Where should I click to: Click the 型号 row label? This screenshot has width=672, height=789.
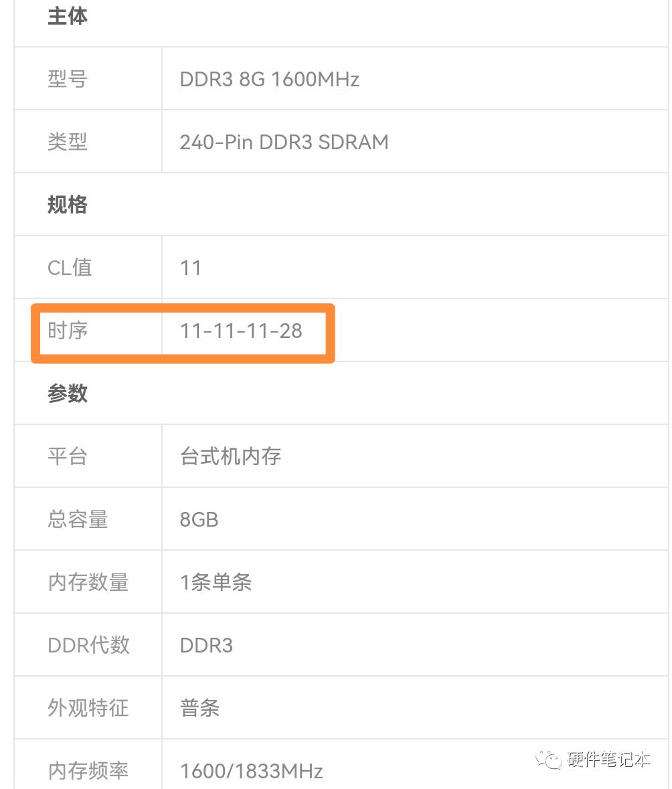coord(68,80)
